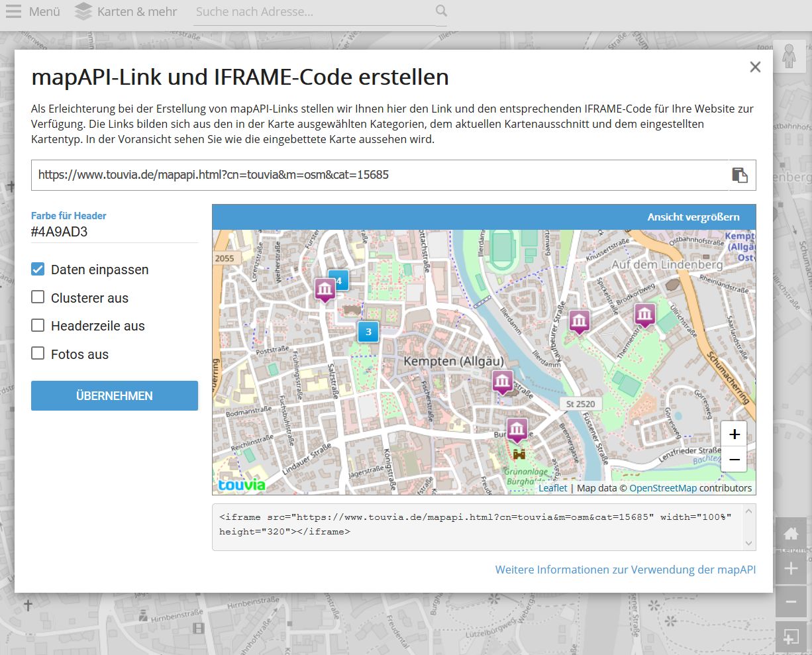The image size is (812, 655).
Task: Enable Clusterer aus checkbox
Action: tap(38, 297)
